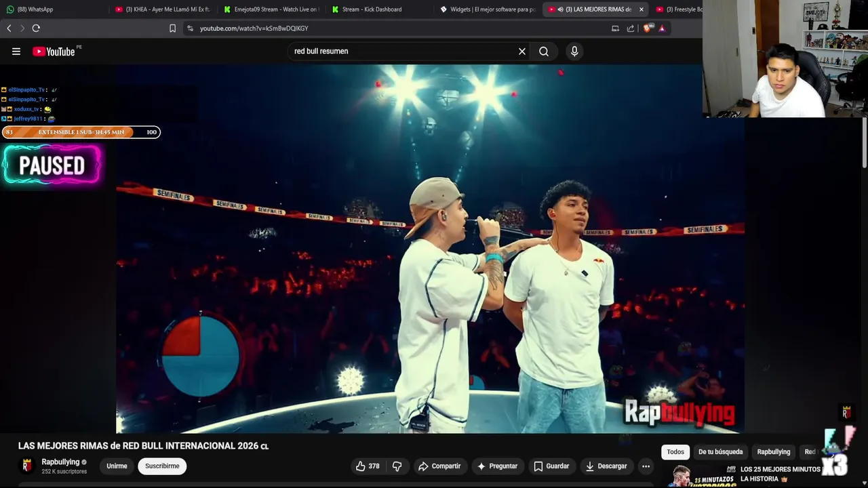Click the Preguntar ask button
The width and height of the screenshot is (868, 488).
tap(497, 466)
